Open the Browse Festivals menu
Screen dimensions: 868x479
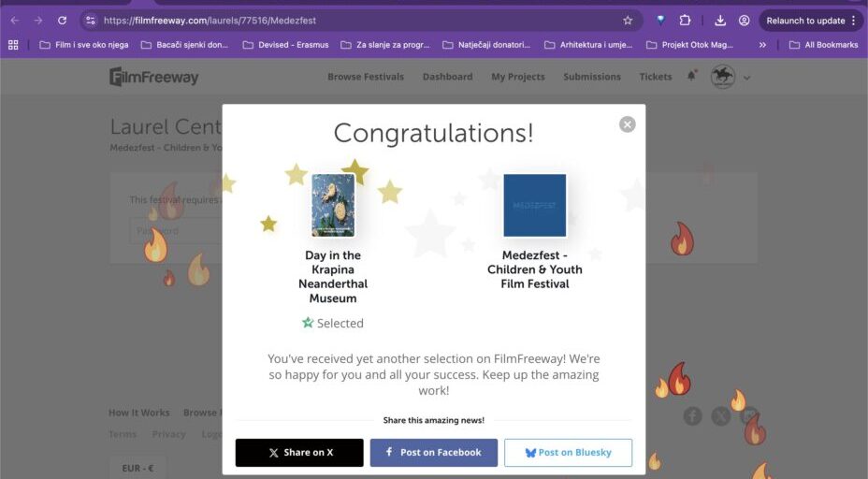(x=366, y=77)
